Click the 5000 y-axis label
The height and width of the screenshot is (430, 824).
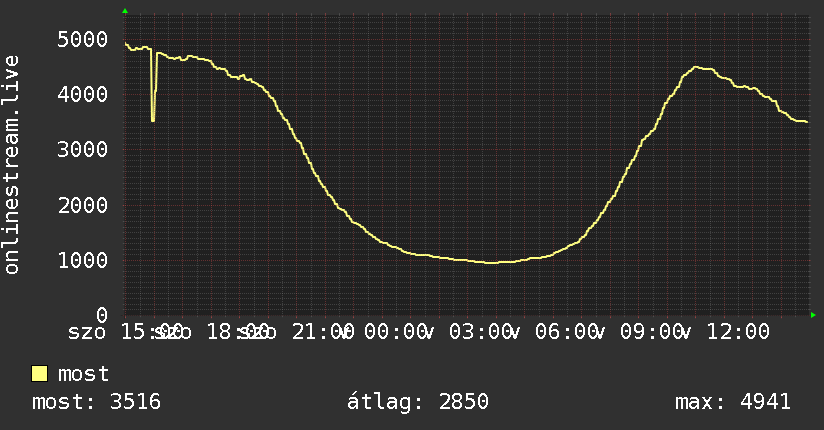(83, 39)
